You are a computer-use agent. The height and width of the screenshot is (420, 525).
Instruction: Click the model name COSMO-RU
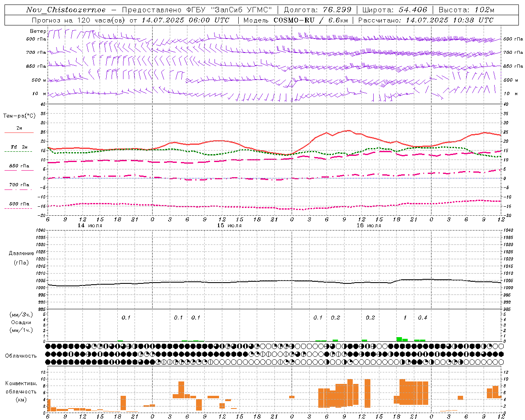[294, 20]
